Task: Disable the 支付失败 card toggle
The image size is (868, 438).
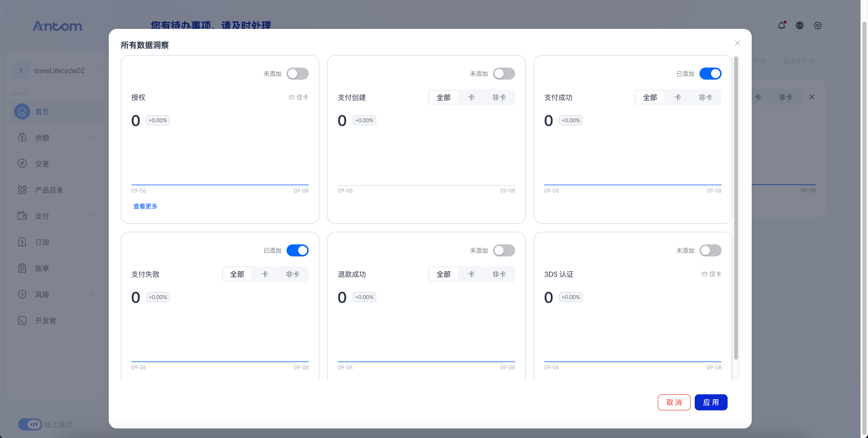Action: pos(298,250)
